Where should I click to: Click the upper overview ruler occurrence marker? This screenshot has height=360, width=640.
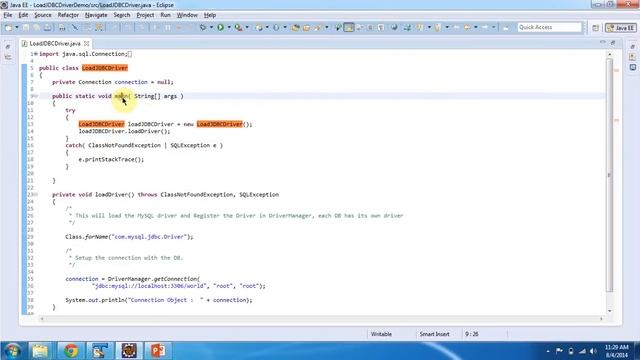616,71
